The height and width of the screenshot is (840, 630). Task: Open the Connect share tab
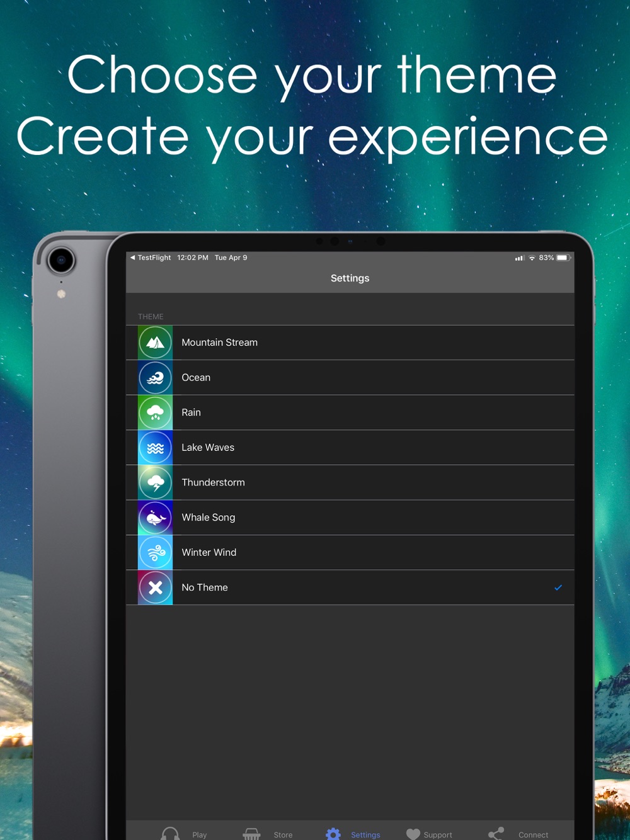click(x=518, y=834)
